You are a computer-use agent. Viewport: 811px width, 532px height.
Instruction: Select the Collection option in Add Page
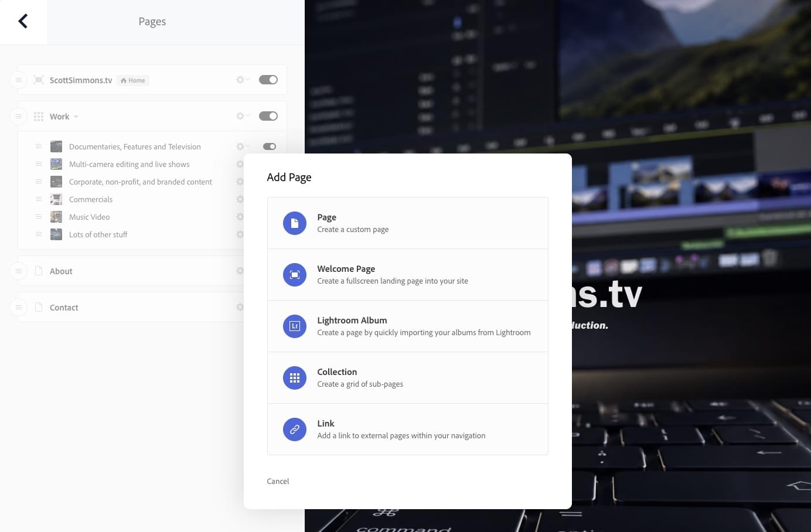pos(408,378)
